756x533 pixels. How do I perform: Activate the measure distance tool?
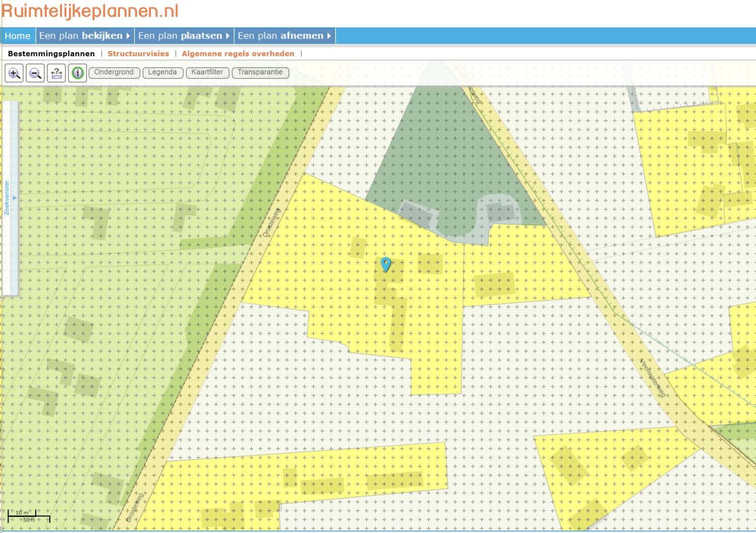(x=56, y=73)
